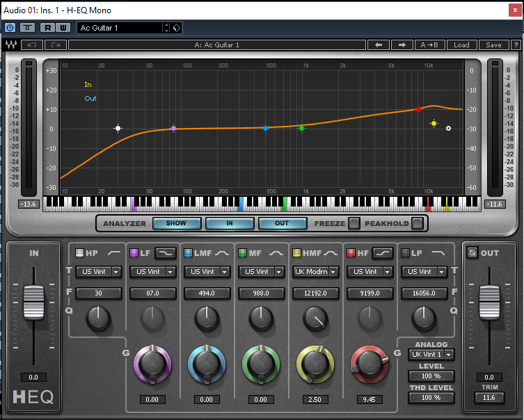Step through presets with the up/down arrows

(x=166, y=28)
